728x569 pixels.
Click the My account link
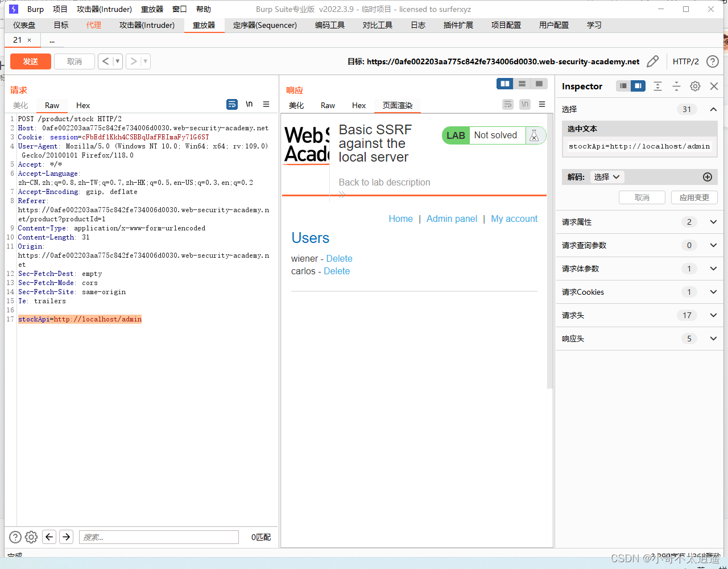(514, 218)
